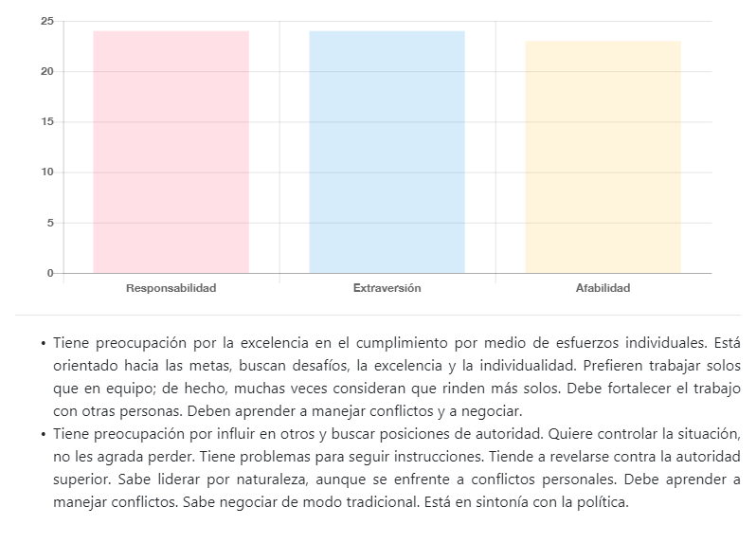Click the second bullet point marker
This screenshot has width=756, height=543.
(x=45, y=433)
